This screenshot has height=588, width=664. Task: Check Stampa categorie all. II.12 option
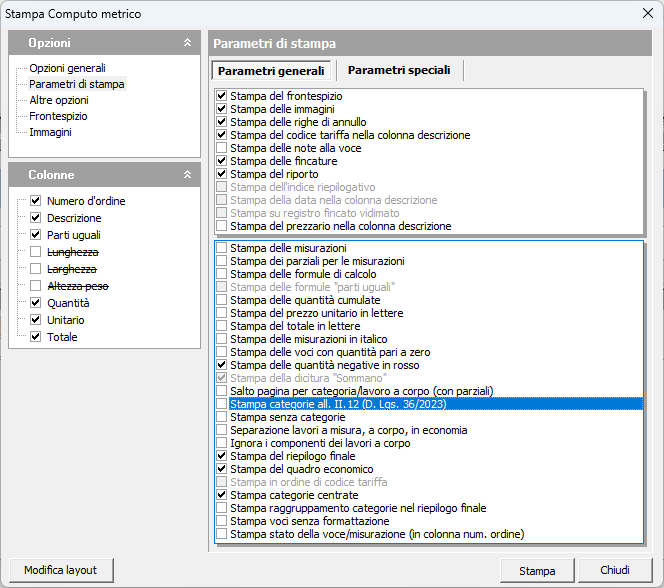(x=222, y=404)
